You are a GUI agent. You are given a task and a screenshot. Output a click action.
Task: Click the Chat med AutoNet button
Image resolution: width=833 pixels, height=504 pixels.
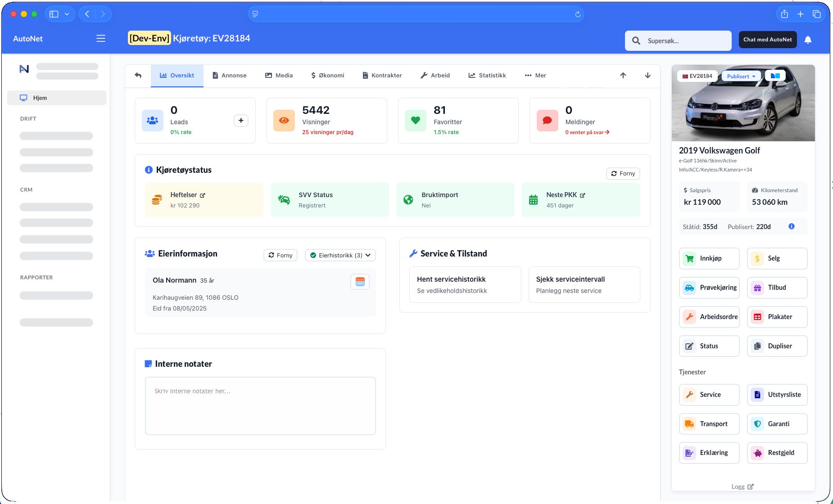click(x=768, y=40)
